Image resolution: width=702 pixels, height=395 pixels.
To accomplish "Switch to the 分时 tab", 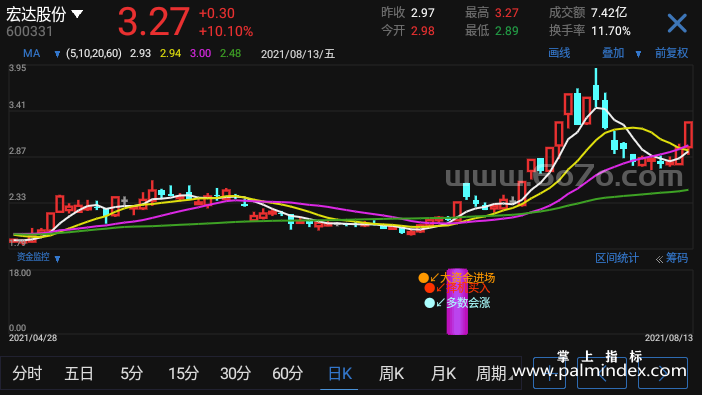I will point(27,373).
